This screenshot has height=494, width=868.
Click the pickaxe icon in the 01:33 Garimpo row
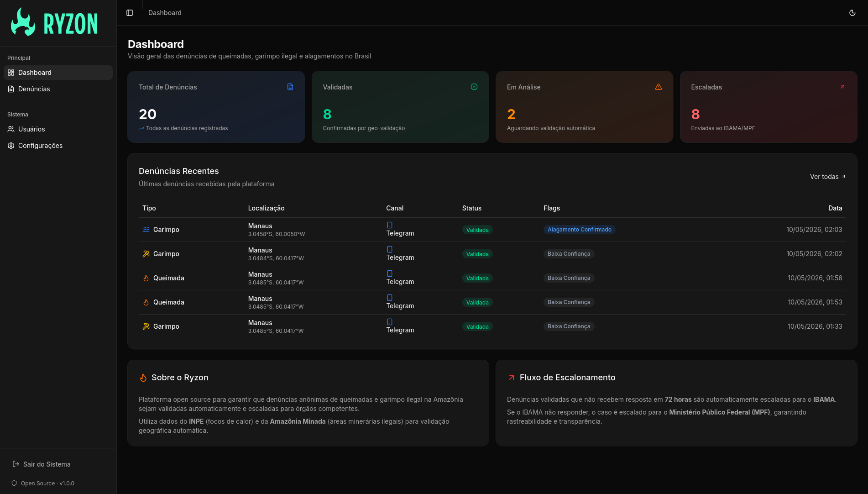pyautogui.click(x=146, y=326)
